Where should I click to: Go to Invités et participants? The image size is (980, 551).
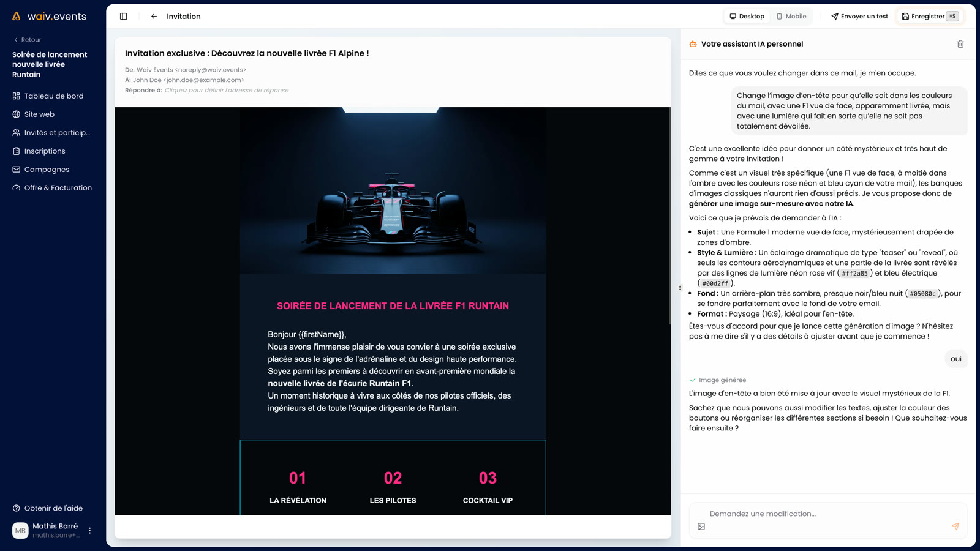[53, 133]
